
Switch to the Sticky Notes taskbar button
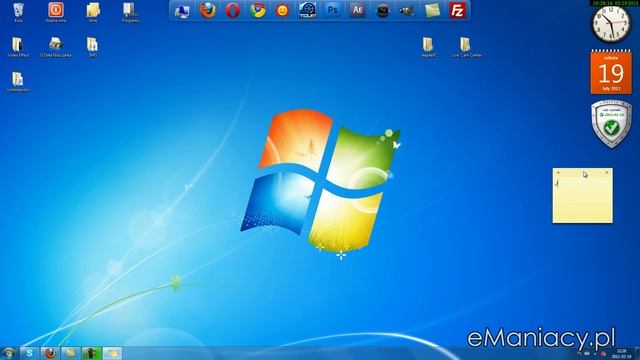(x=112, y=353)
